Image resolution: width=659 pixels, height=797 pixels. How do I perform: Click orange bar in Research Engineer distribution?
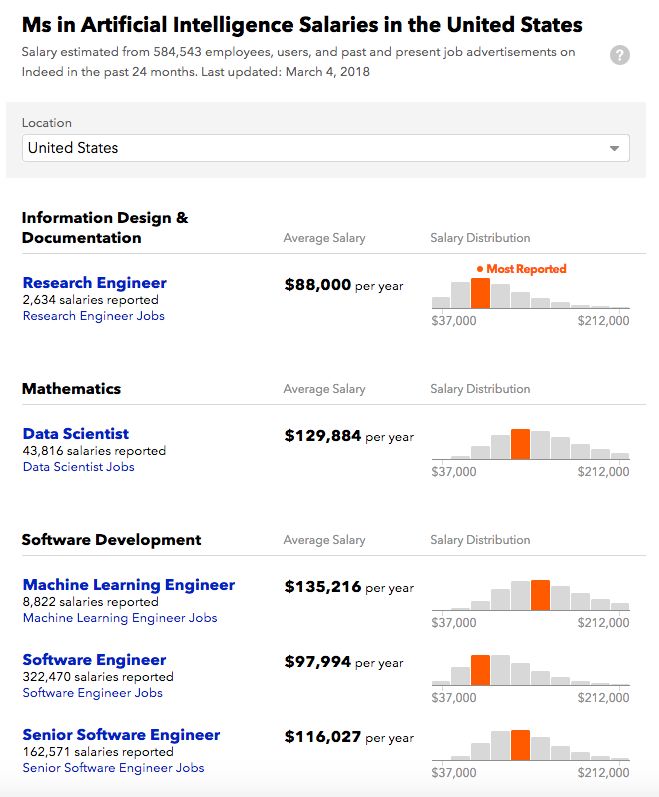(480, 293)
